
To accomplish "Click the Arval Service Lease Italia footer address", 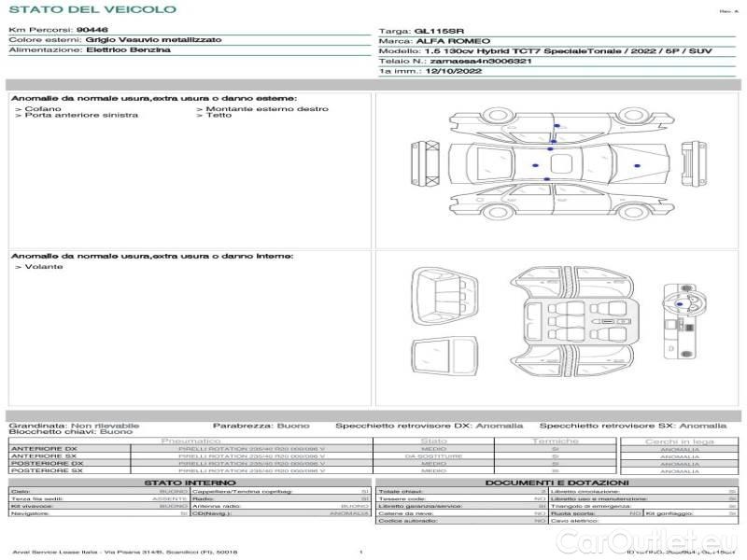I will (x=125, y=553).
